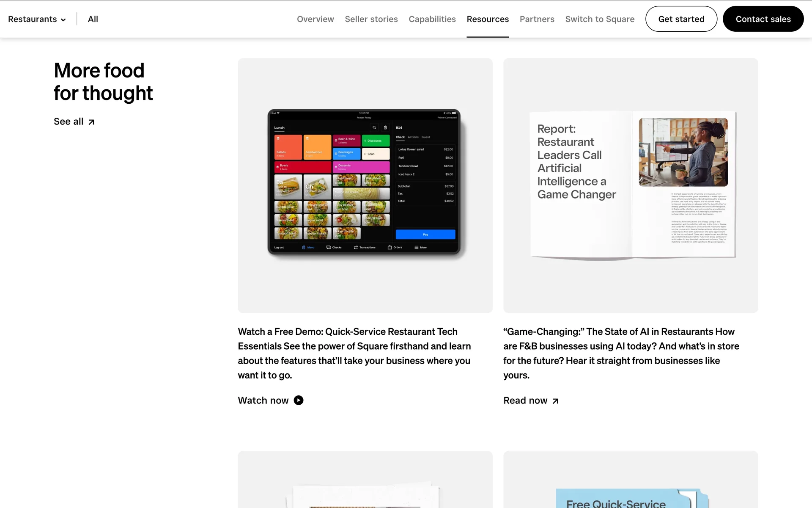Open the Partners tab
812x508 pixels.
click(x=537, y=19)
